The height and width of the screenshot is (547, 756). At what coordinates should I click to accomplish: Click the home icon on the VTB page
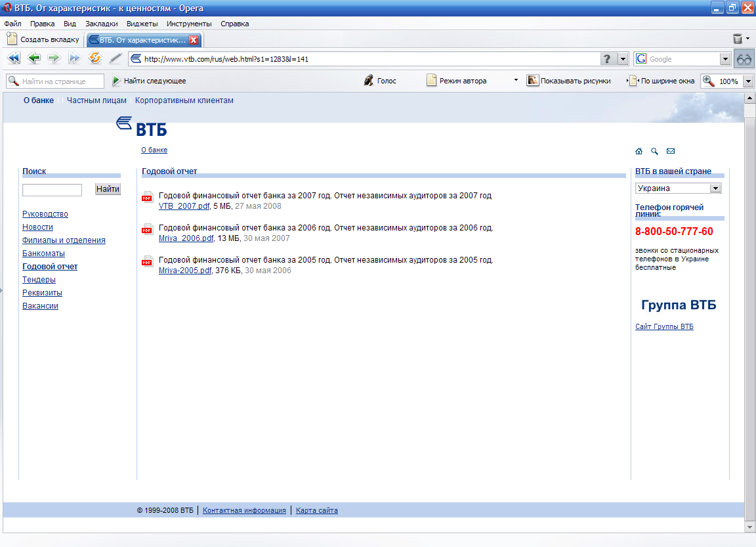click(x=639, y=151)
